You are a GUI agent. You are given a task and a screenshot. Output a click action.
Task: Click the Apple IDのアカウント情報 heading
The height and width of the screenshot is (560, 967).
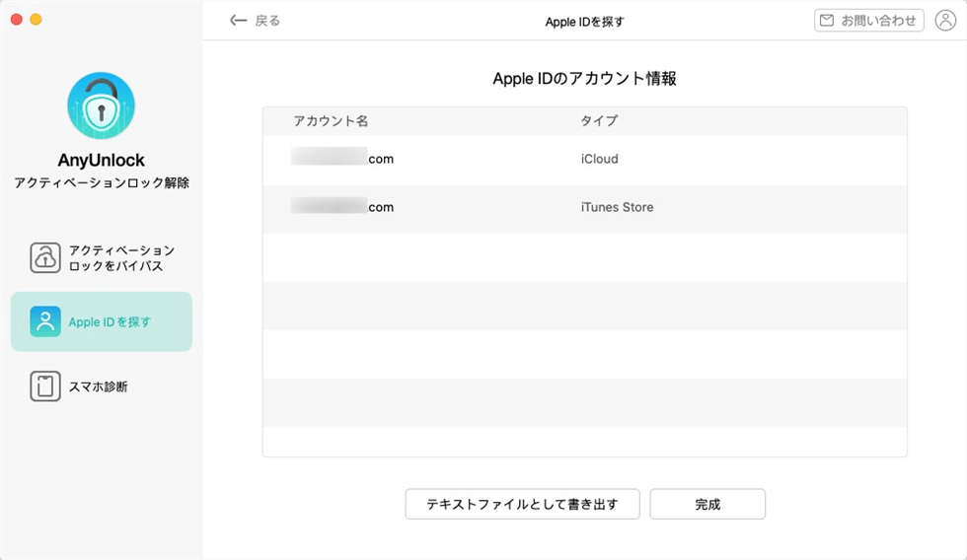(584, 79)
